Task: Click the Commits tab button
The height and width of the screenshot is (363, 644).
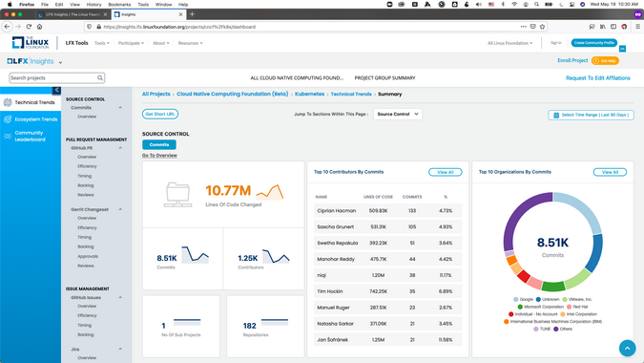Action: tap(159, 144)
